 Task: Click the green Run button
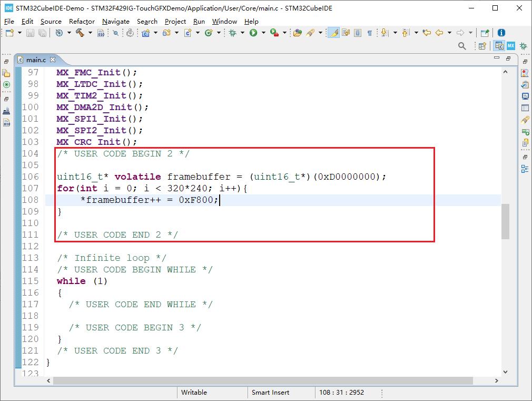(x=253, y=33)
